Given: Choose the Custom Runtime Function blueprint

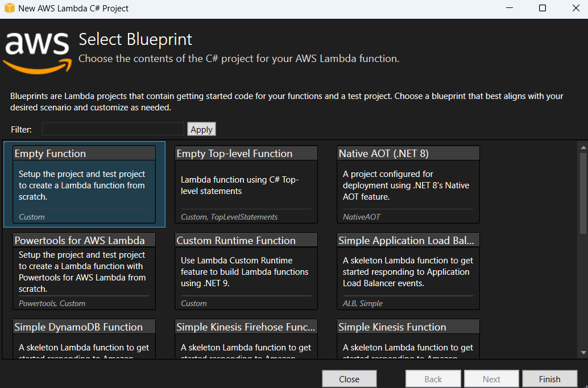Looking at the screenshot, I should pos(246,271).
